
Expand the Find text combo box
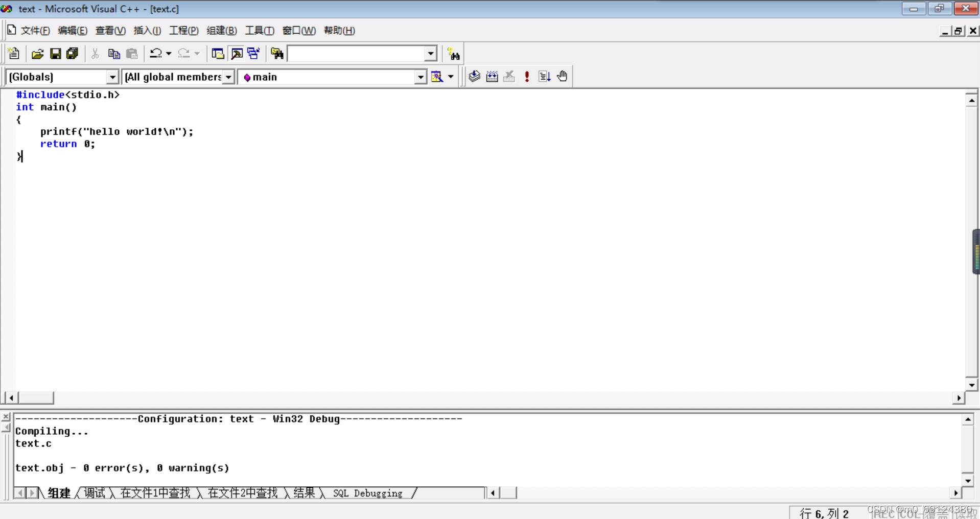[x=431, y=54]
